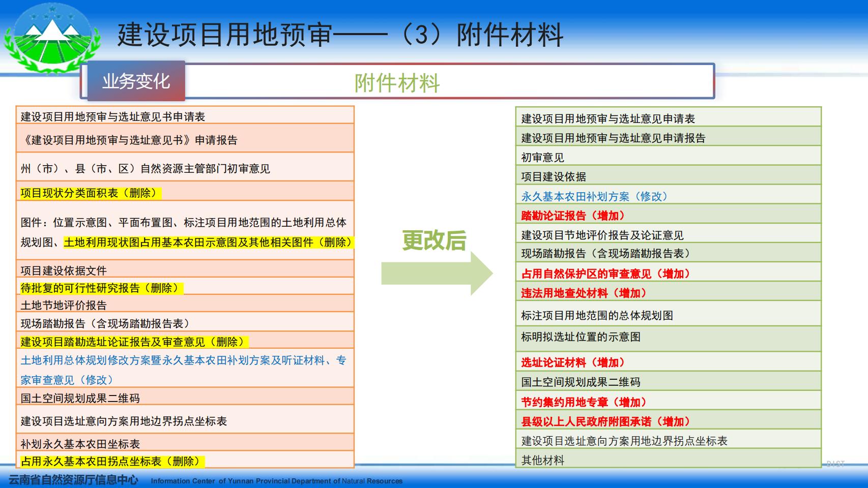Click blue 土地利用总体规划修改方案 text
The width and height of the screenshot is (868, 488).
pos(184,370)
